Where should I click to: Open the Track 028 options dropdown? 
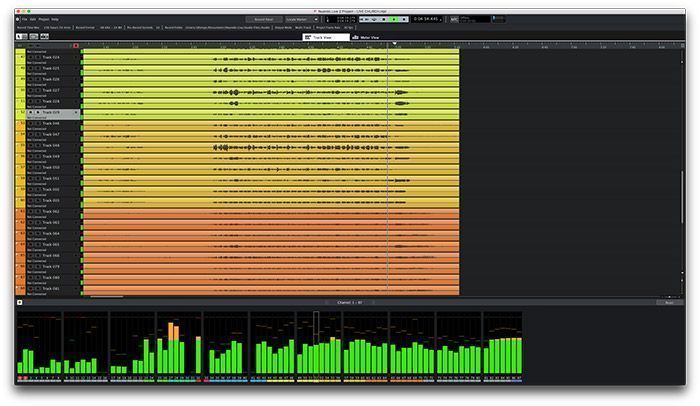tap(76, 101)
